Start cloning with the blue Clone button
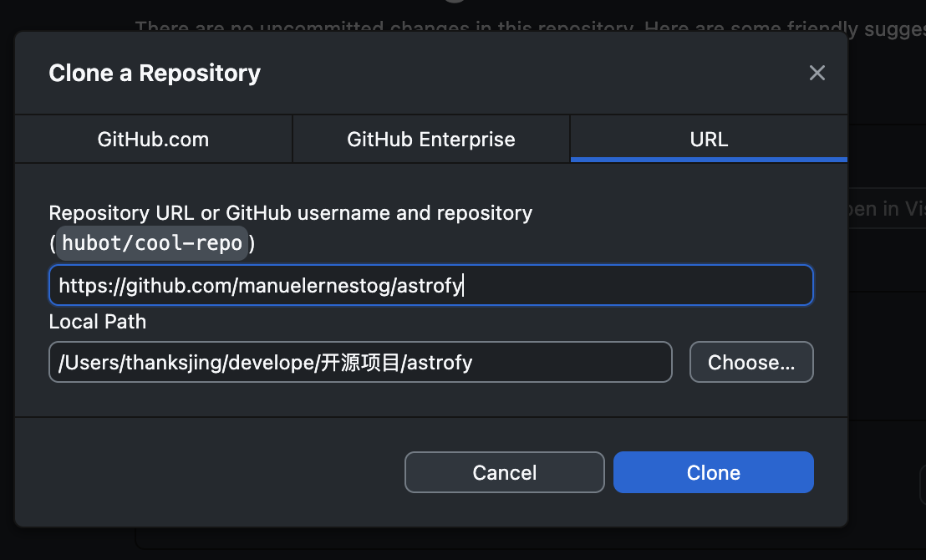Viewport: 926px width, 560px height. point(714,472)
